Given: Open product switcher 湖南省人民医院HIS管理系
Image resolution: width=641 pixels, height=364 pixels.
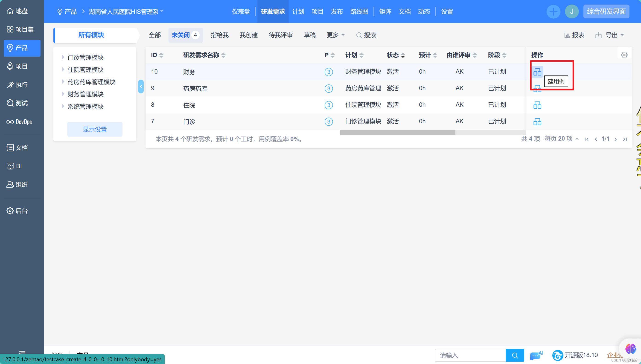Looking at the screenshot, I should [126, 12].
